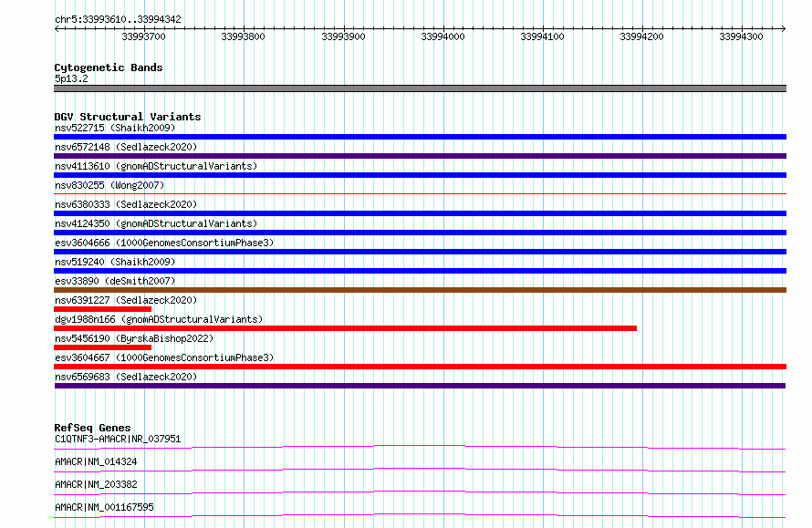The height and width of the screenshot is (528, 812).
Task: Click the thin red line of nsv830255
Action: 420,194
